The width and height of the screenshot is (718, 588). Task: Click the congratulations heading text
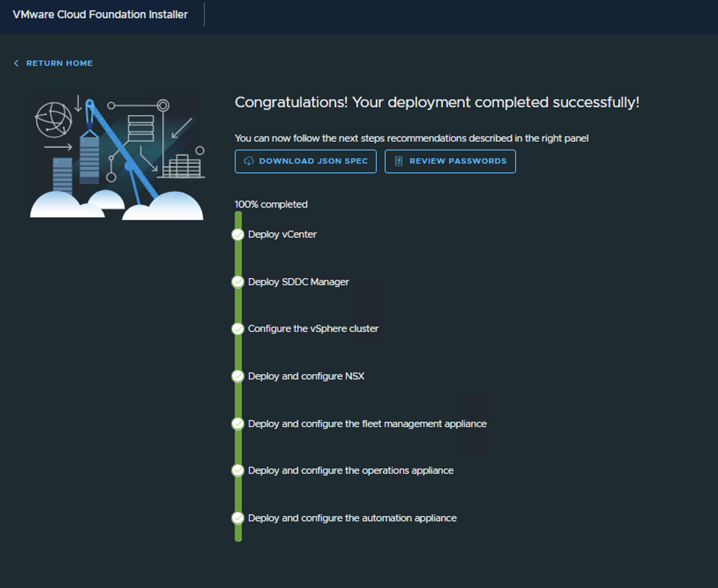(437, 102)
